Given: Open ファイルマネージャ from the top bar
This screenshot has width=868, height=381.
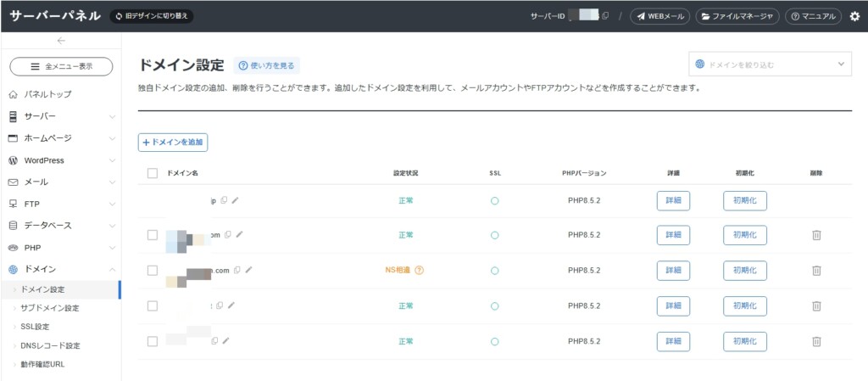Looking at the screenshot, I should pos(737,17).
